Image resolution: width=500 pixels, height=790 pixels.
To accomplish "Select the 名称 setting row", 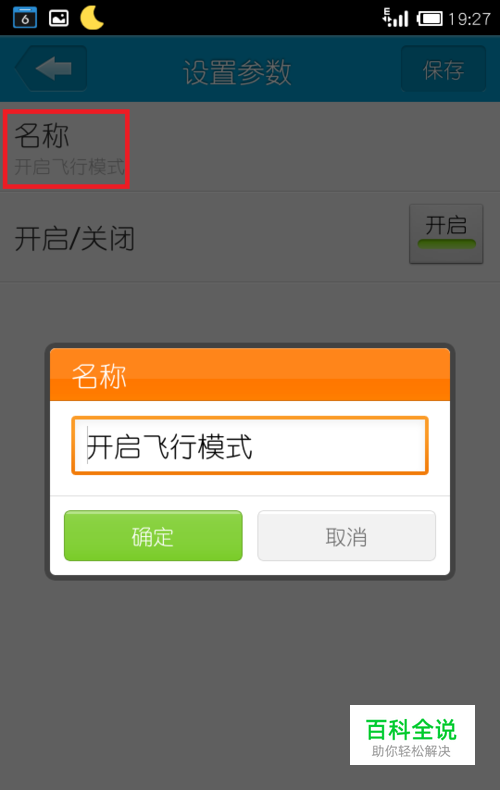I will coord(250,147).
